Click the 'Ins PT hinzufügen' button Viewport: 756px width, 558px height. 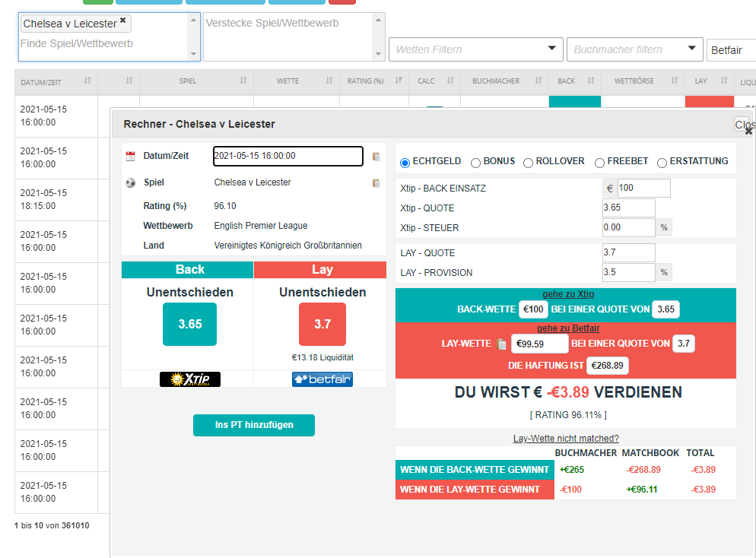point(253,425)
